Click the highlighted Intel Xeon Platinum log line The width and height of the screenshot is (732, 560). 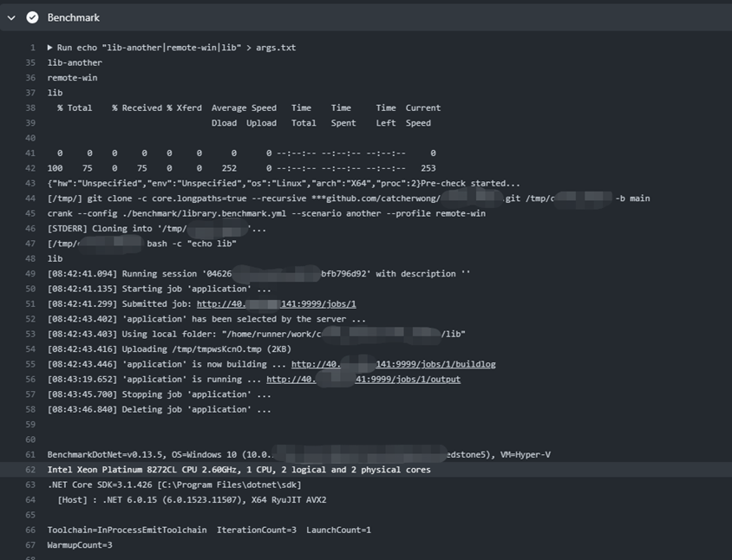point(234,469)
